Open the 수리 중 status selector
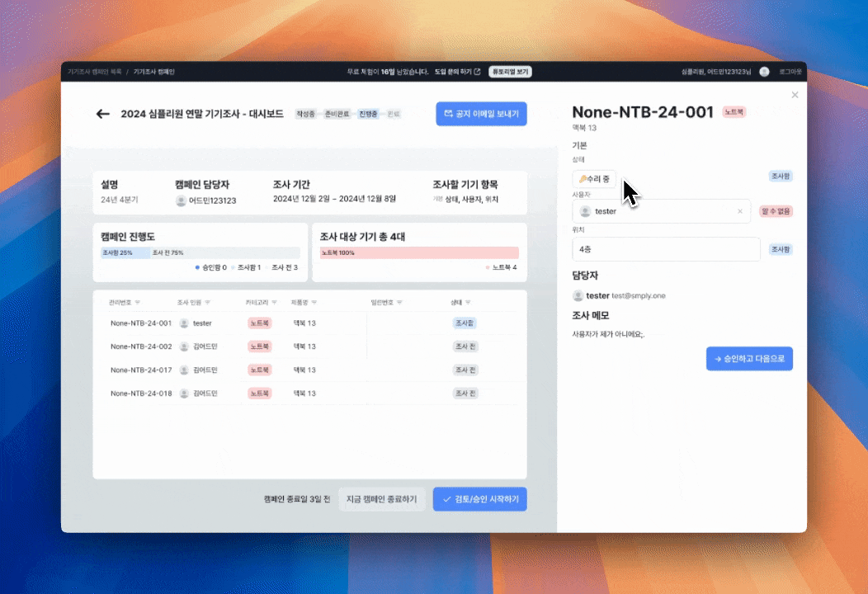Image resolution: width=868 pixels, height=594 pixels. 594,179
